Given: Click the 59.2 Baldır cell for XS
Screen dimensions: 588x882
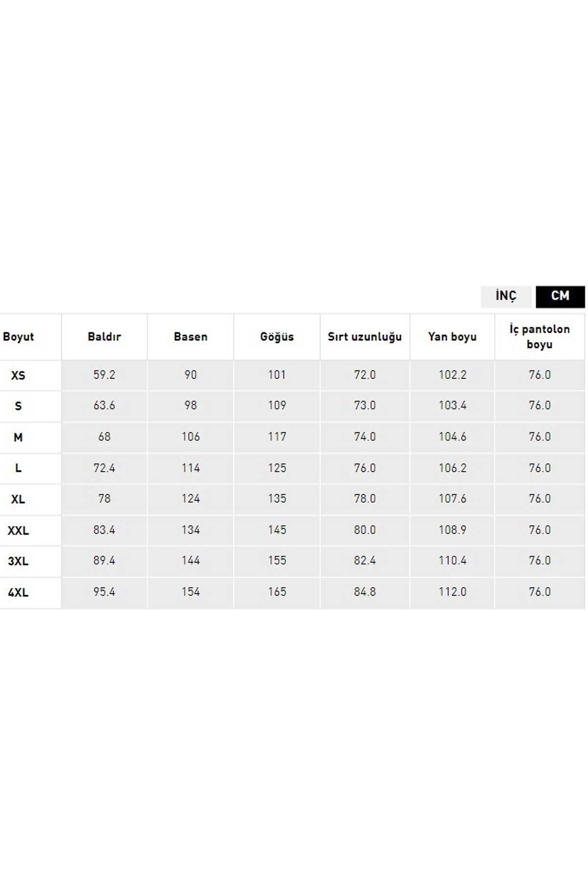Looking at the screenshot, I should coord(104,375).
